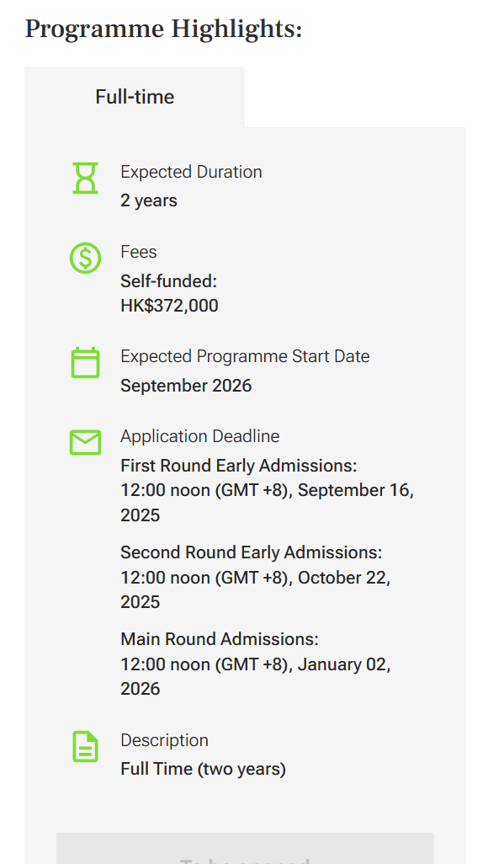This screenshot has height=864, width=504.
Task: Click the document Description icon
Action: pos(85,747)
